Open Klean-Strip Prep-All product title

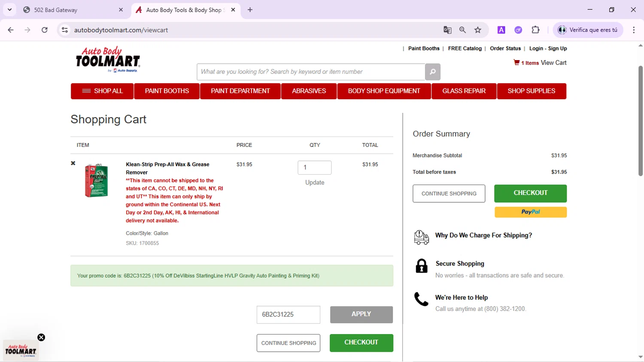click(x=167, y=168)
